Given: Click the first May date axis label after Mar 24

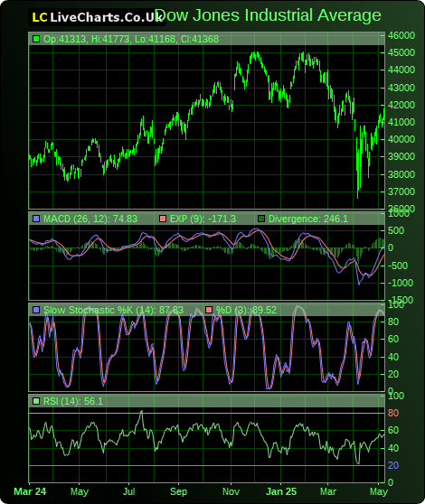Looking at the screenshot, I should click(x=80, y=491).
